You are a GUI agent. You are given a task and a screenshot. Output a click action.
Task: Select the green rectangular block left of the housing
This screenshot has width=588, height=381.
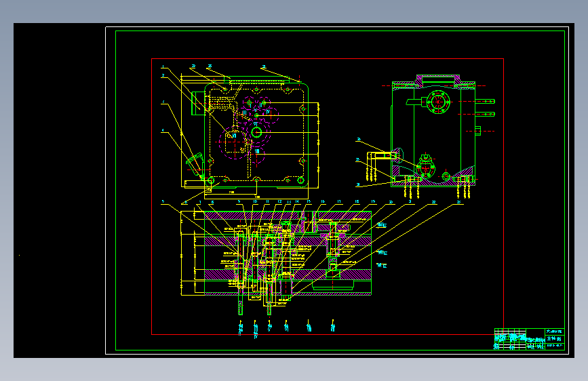(197, 103)
